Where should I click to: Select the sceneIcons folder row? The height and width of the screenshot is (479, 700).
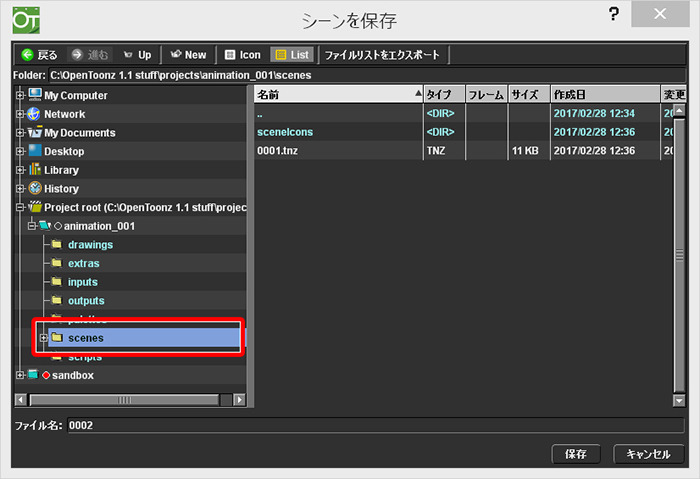463,132
